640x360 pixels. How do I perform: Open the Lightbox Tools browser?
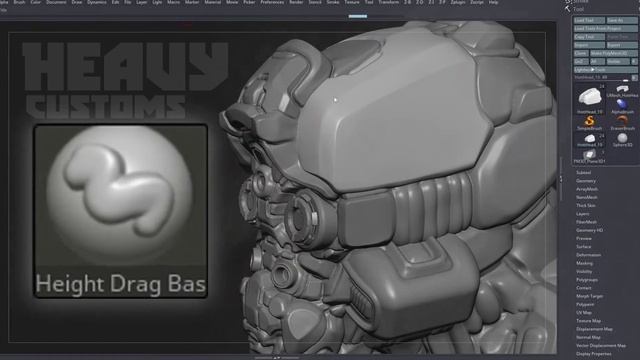coord(605,70)
